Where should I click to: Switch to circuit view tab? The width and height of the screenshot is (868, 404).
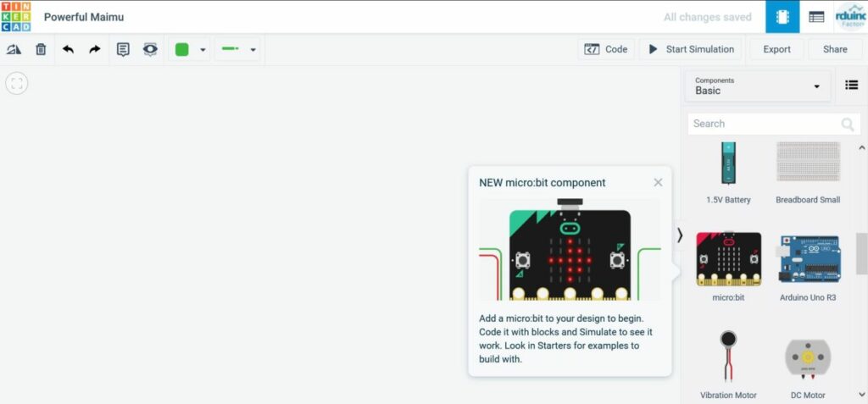coord(782,16)
